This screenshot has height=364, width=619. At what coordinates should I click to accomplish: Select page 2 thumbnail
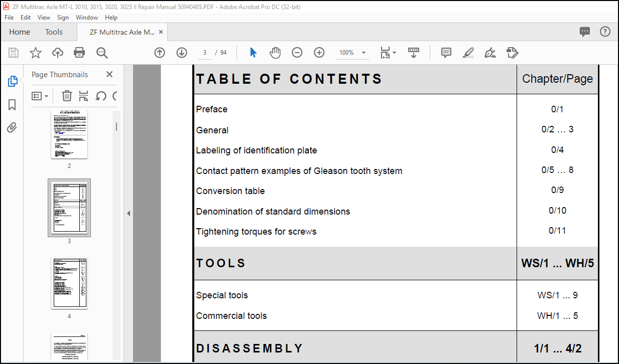tap(69, 134)
